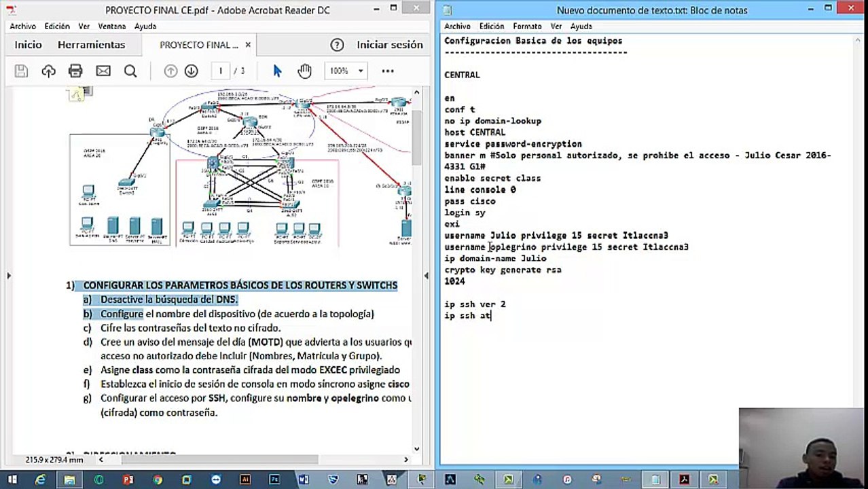Click heading 'CONFIGURAR LOS PARAMETROS BÁSICOS'
This screenshot has width=868, height=489.
point(240,285)
